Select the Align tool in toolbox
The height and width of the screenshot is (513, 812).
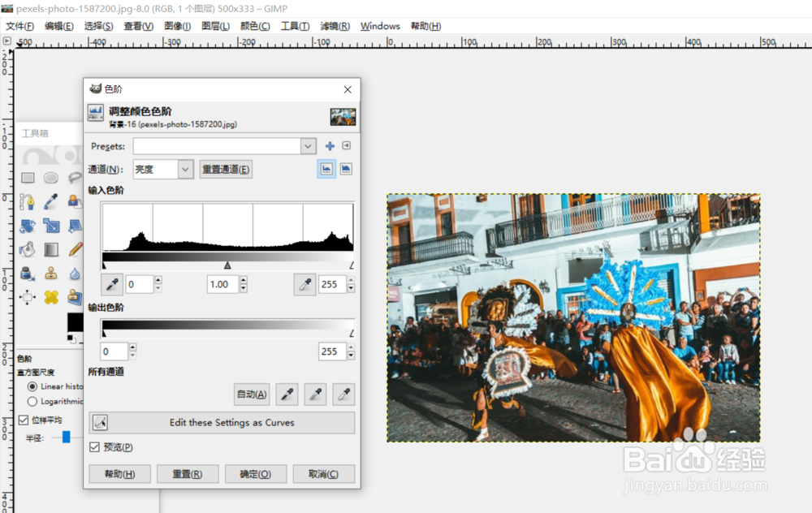pos(27,297)
